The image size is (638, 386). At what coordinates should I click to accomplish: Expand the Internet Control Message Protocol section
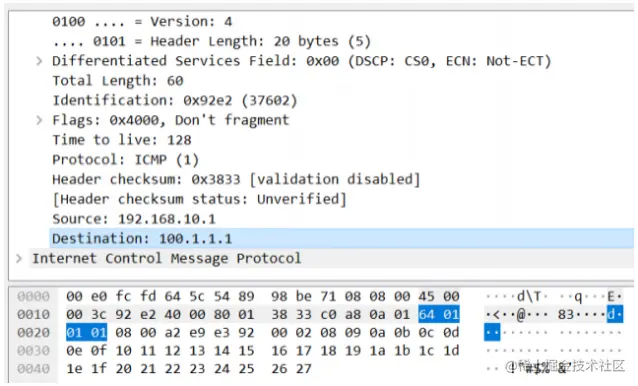[19, 259]
